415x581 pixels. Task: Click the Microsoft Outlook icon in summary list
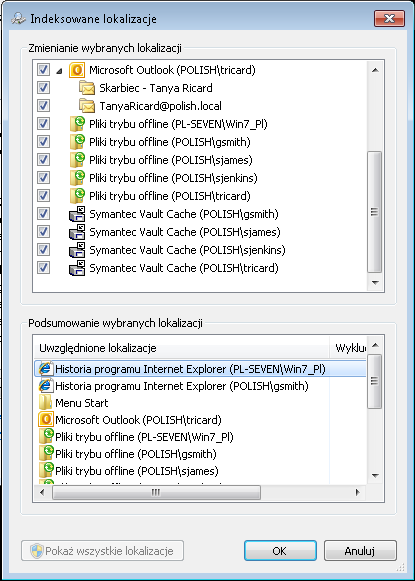tap(46, 420)
